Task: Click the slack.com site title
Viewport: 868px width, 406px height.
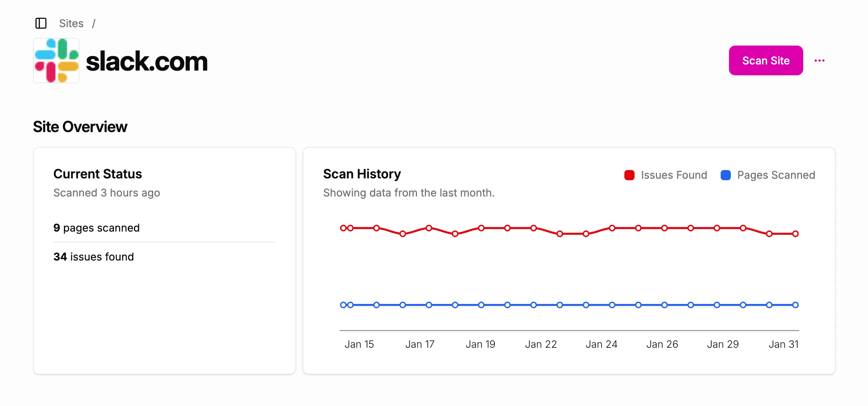Action: click(x=147, y=62)
